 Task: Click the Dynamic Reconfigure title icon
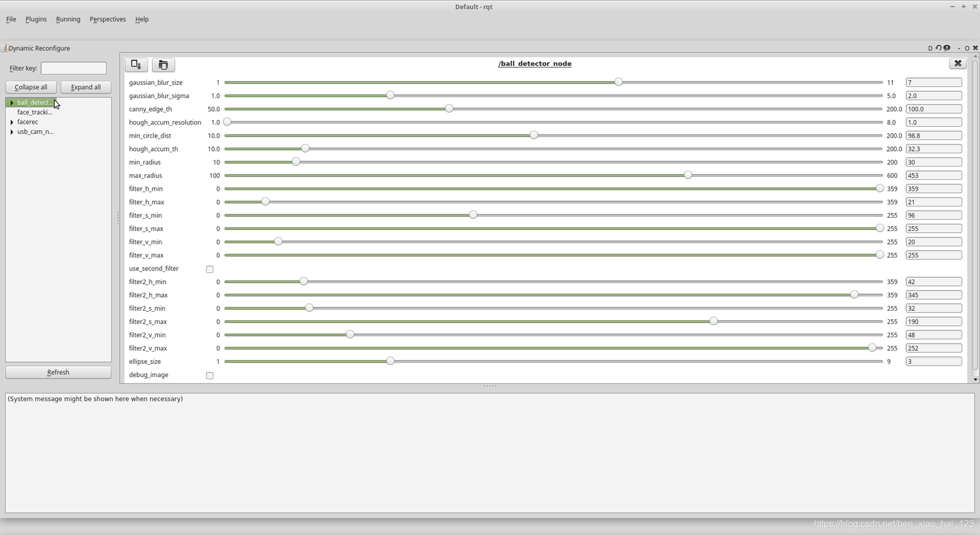pyautogui.click(x=4, y=48)
